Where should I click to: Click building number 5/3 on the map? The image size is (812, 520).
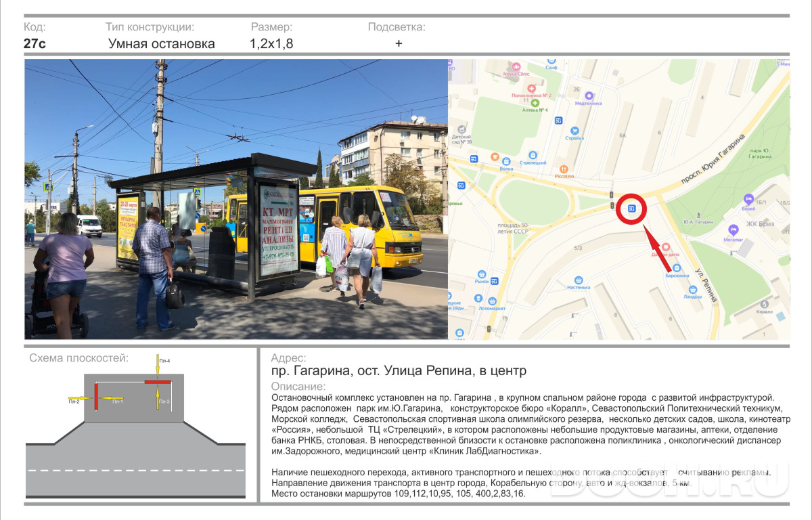coord(578,248)
